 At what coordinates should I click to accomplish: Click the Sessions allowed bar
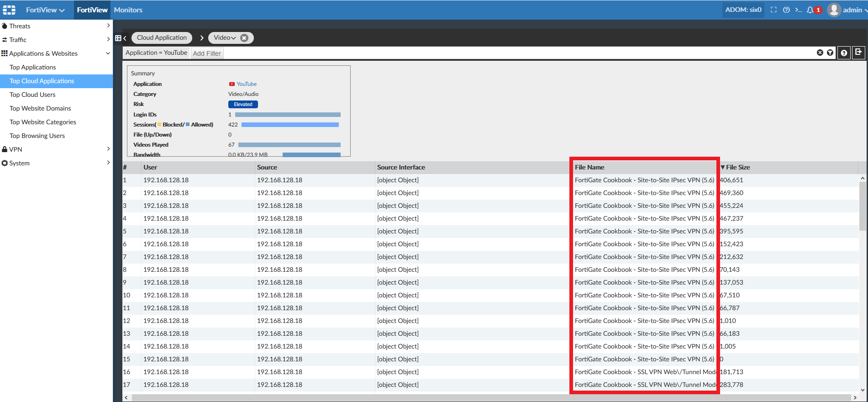coord(290,125)
